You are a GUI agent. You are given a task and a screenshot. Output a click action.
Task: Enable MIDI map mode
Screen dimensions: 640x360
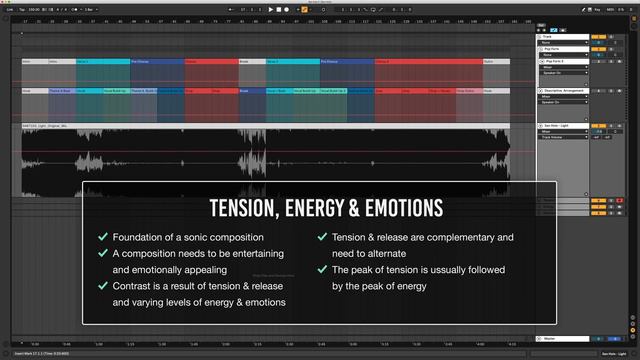(610, 9)
